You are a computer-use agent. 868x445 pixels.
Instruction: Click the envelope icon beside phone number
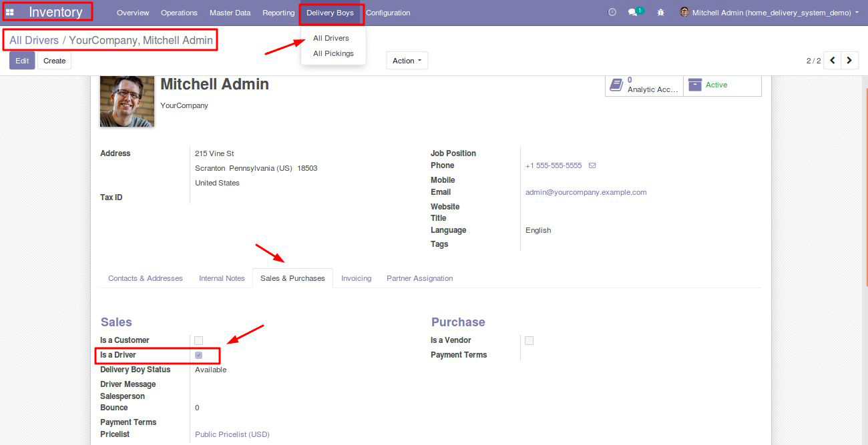click(x=592, y=165)
